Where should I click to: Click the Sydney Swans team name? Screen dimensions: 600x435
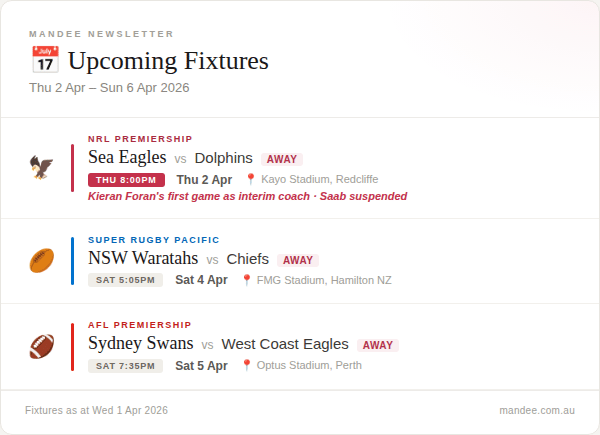pyautogui.click(x=140, y=343)
